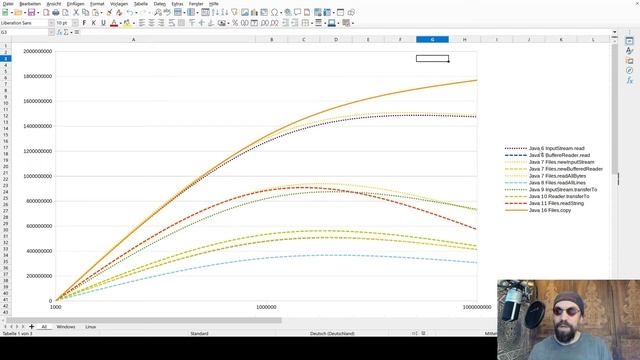Format cell as percent icon
Image resolution: width=640 pixels, height=360 pixels.
tap(235, 23)
